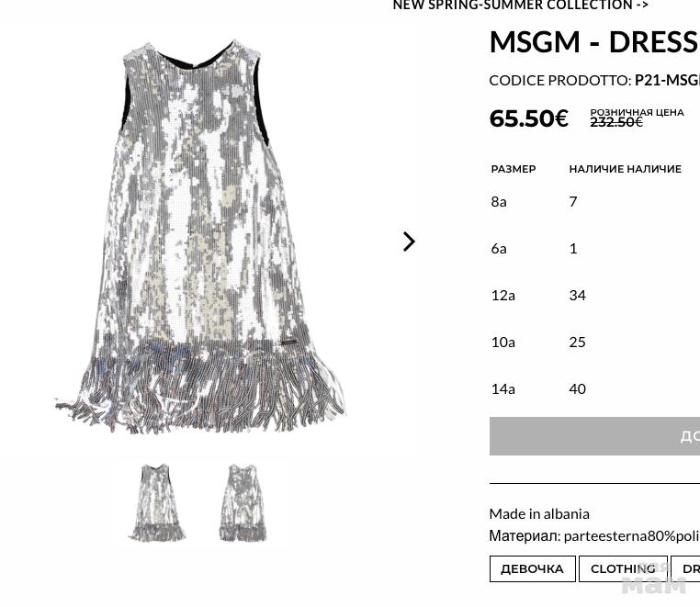Click the НАЛИЧИЕ column header
This screenshot has width=700, height=607.
(x=625, y=169)
